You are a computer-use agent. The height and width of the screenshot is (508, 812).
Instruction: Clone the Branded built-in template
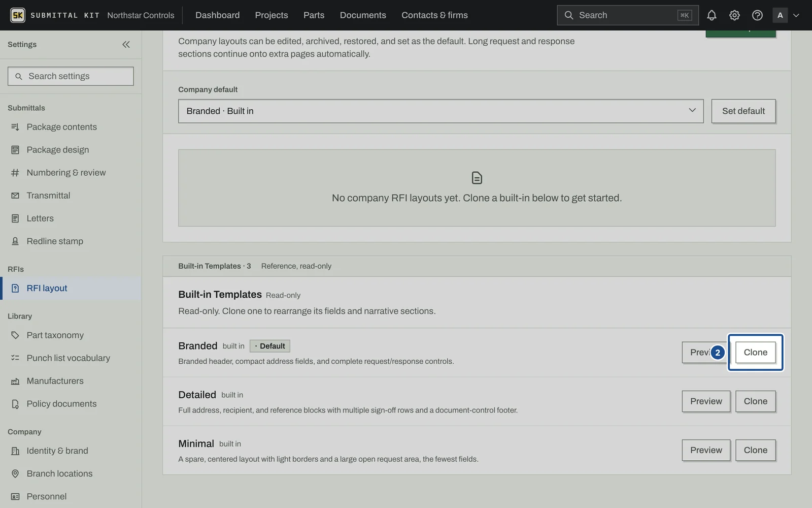(x=756, y=353)
